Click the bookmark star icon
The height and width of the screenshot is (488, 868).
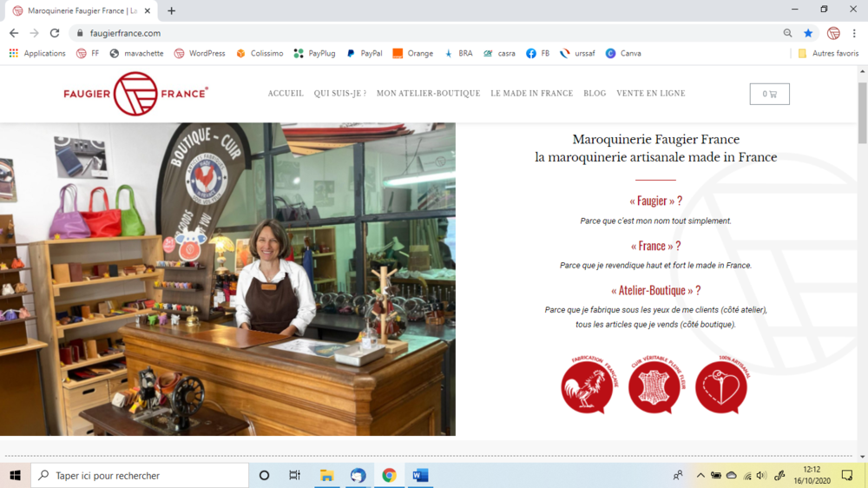pyautogui.click(x=808, y=33)
